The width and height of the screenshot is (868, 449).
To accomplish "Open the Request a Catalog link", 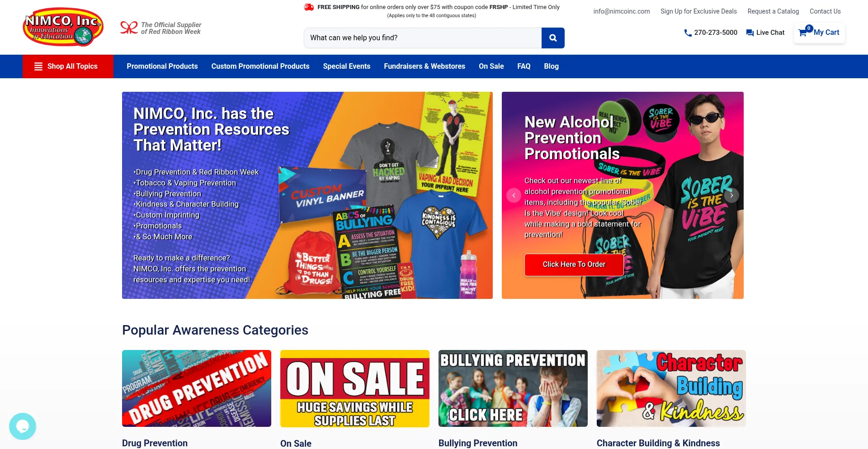I will [773, 11].
